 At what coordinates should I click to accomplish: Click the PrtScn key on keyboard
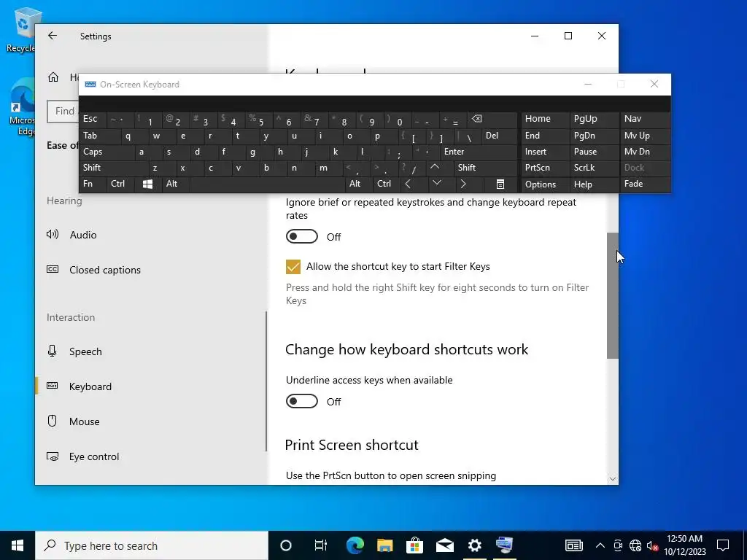coord(545,168)
